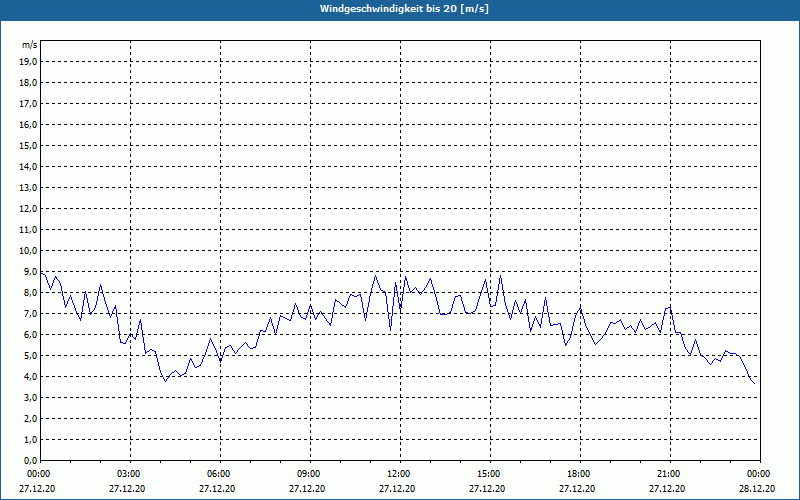Click the 06:00 time axis label
The height and width of the screenshot is (500, 800).
(x=220, y=474)
